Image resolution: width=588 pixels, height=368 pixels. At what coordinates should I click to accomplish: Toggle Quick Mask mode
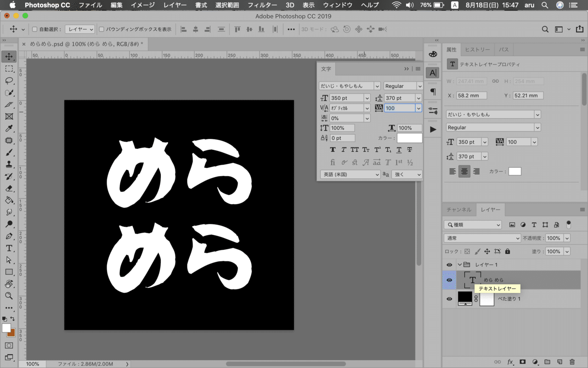pos(9,345)
